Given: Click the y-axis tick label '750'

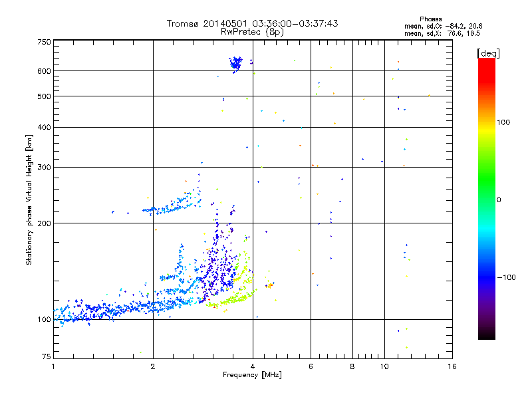Looking at the screenshot, I should tap(44, 42).
